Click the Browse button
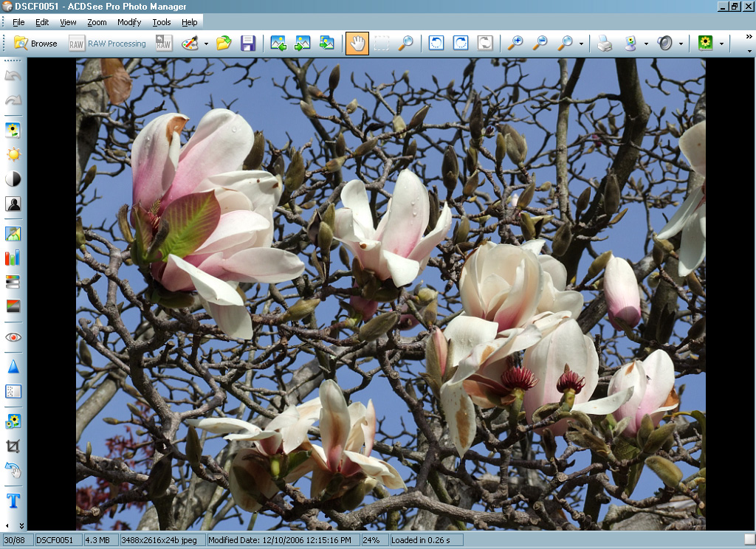 click(x=35, y=44)
